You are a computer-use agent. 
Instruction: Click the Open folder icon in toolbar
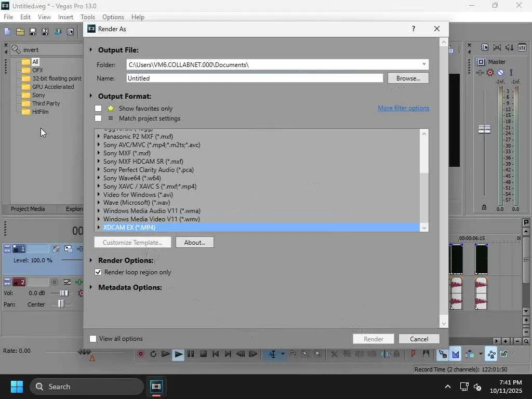pyautogui.click(x=20, y=32)
